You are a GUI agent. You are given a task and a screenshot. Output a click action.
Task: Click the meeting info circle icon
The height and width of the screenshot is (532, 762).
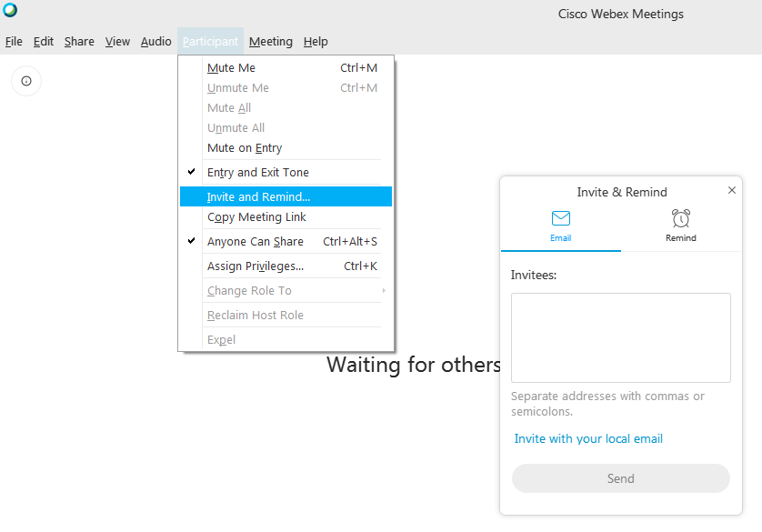26,81
